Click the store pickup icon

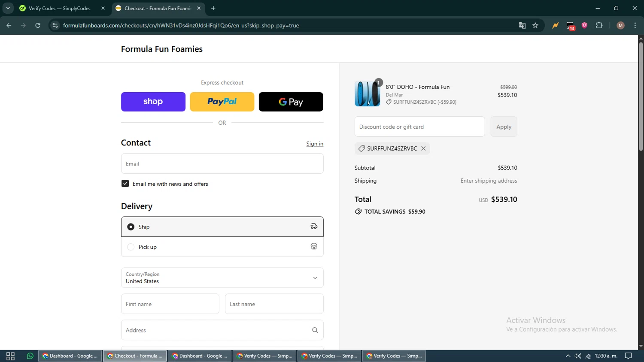coord(314,246)
